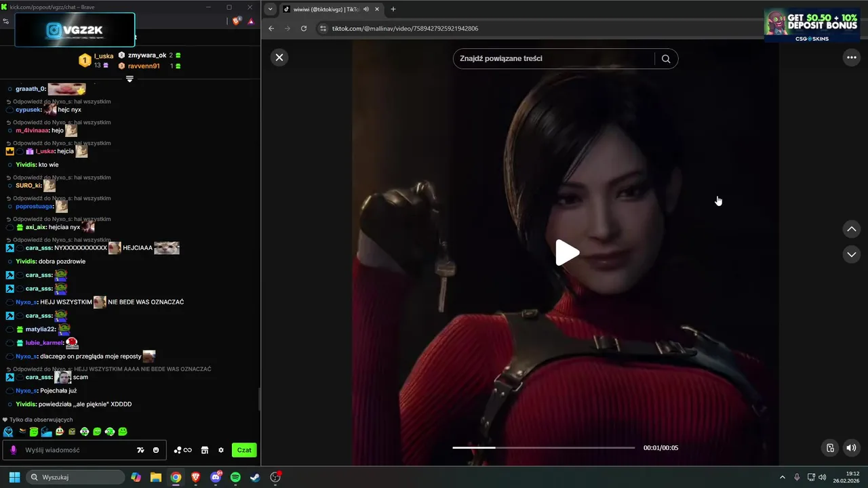This screenshot has width=868, height=488.
Task: Click the taskbar Wyszukaj search box
Action: tap(75, 477)
